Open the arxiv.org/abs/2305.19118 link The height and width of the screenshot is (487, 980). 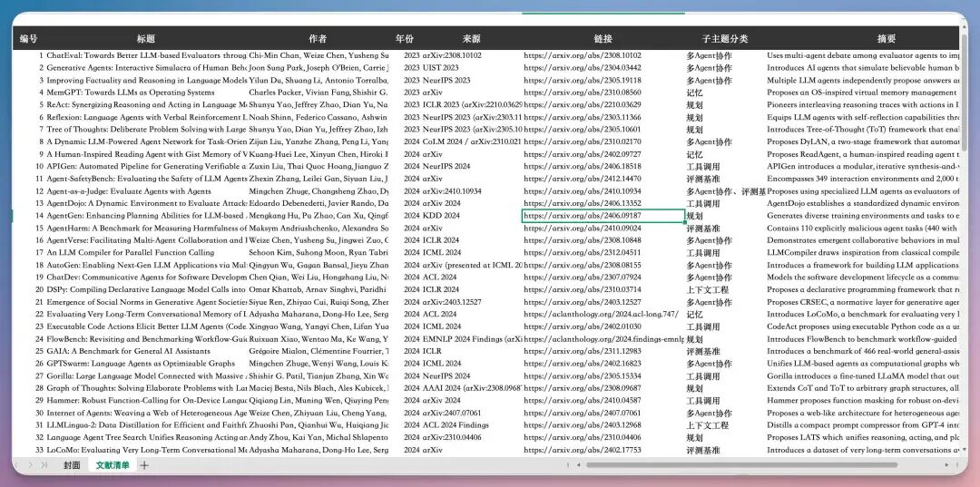583,81
